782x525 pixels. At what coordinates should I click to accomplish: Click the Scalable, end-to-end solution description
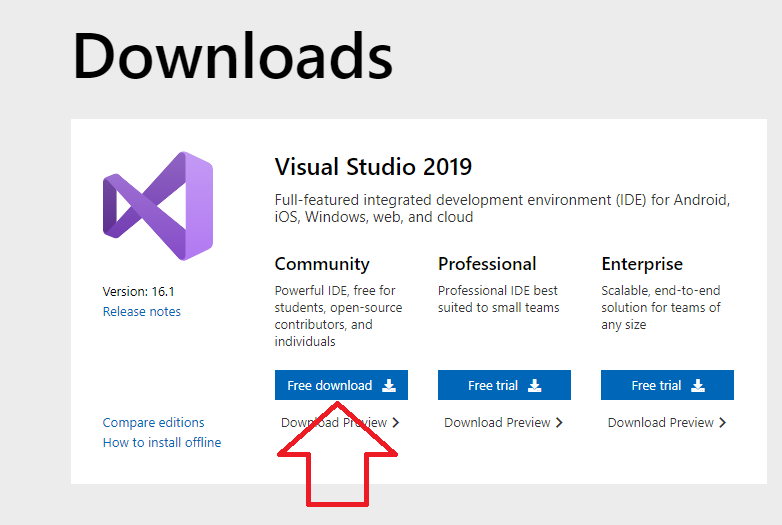[x=661, y=307]
